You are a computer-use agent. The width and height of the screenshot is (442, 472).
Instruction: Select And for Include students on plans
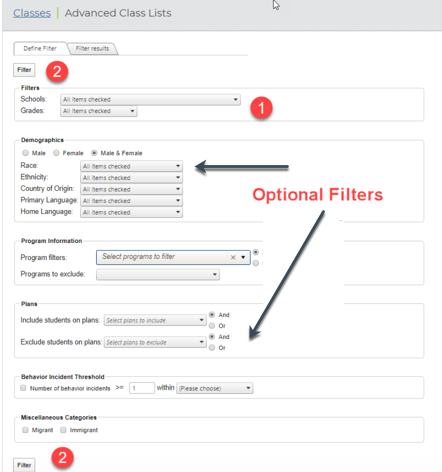tap(212, 315)
